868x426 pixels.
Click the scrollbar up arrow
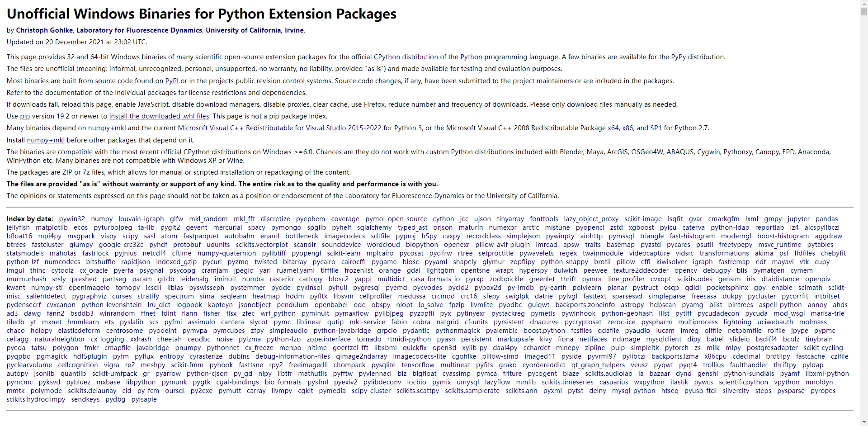click(864, 4)
